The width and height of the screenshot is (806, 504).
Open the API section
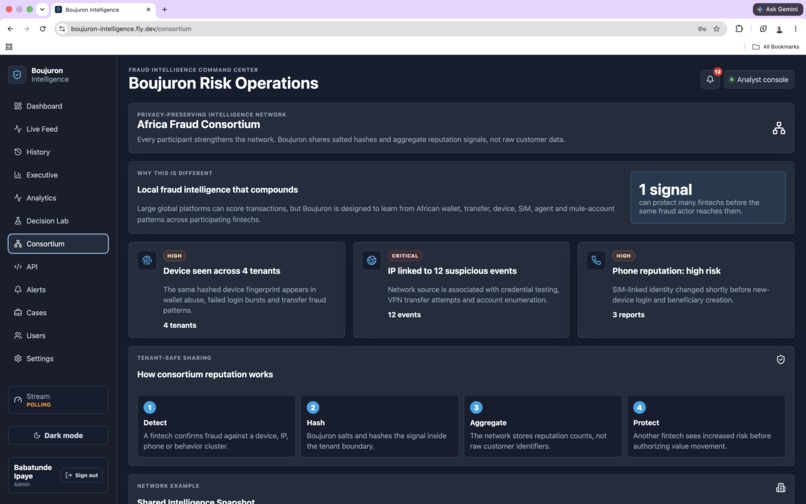click(x=58, y=266)
